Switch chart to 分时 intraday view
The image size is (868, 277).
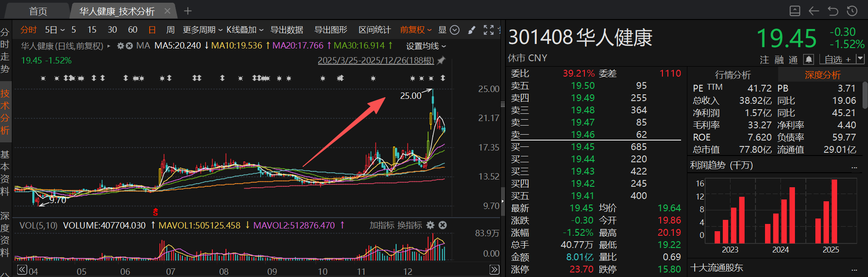tap(28, 30)
